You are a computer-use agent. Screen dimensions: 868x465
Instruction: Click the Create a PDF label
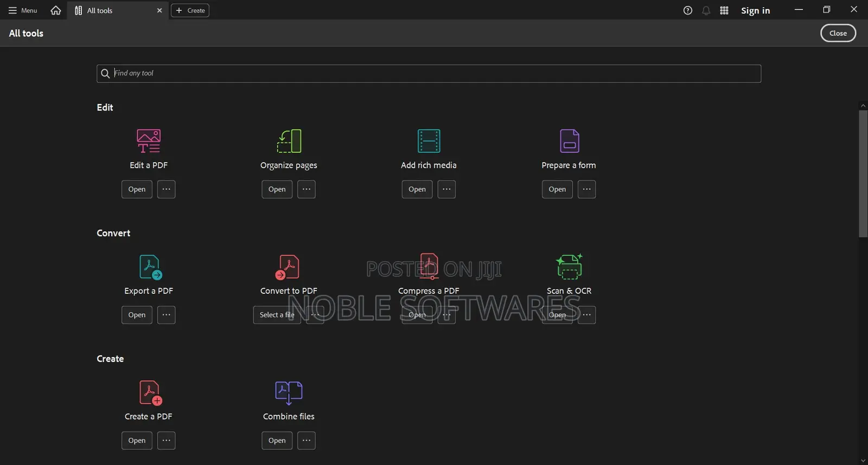click(x=149, y=416)
